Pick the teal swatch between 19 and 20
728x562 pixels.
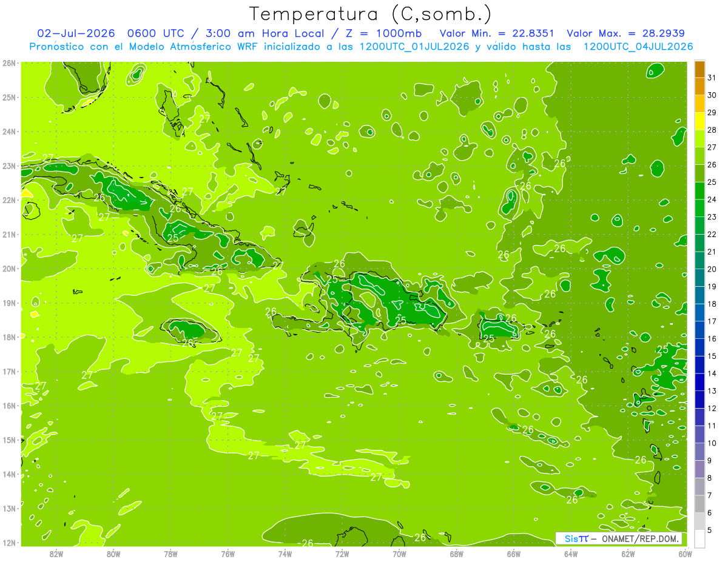click(699, 278)
